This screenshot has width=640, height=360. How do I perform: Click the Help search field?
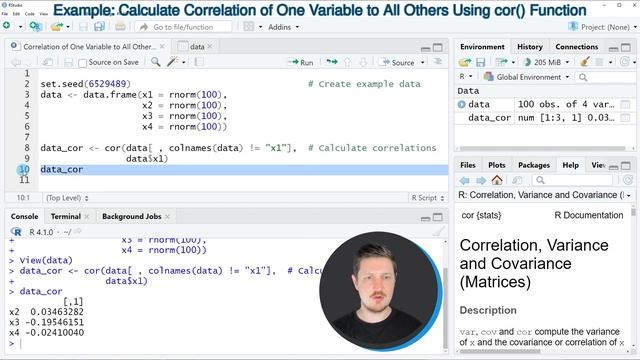(x=572, y=180)
